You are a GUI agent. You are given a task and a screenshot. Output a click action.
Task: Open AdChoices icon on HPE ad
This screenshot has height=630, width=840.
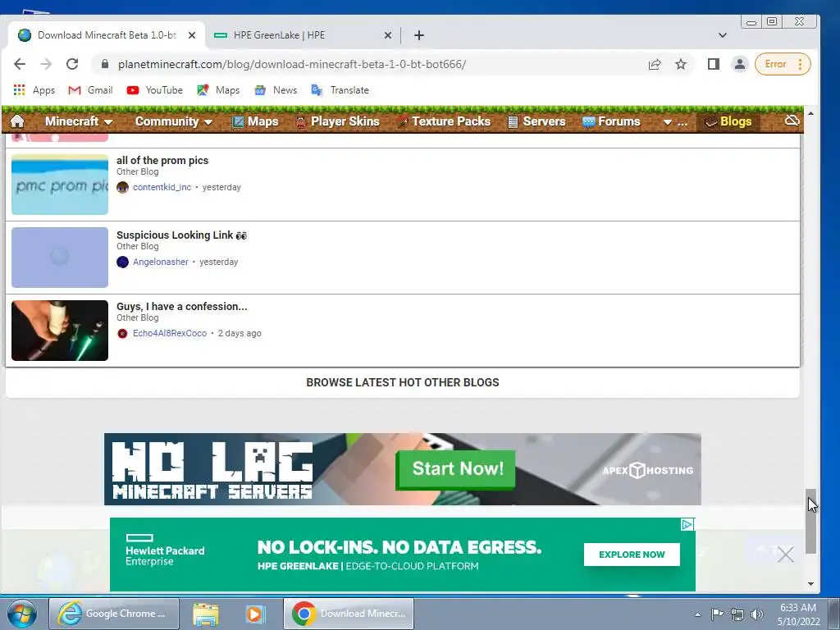(x=688, y=524)
